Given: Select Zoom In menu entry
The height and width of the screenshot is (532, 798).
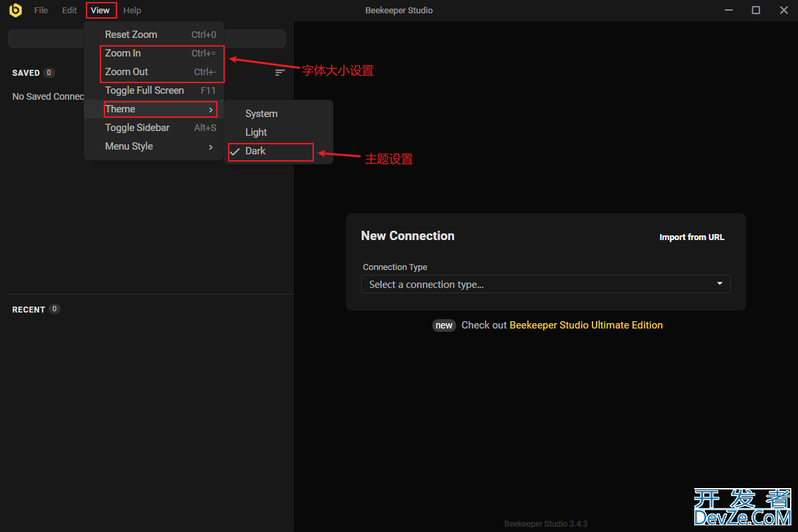Looking at the screenshot, I should click(x=154, y=53).
